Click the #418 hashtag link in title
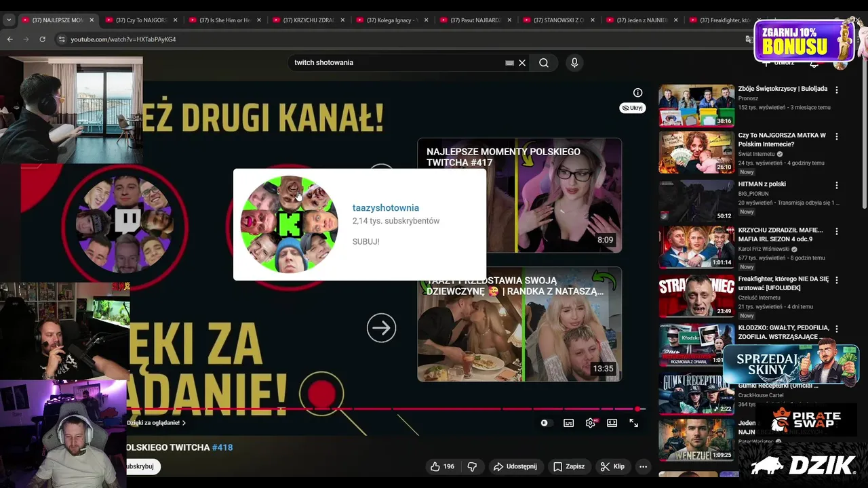 click(222, 447)
